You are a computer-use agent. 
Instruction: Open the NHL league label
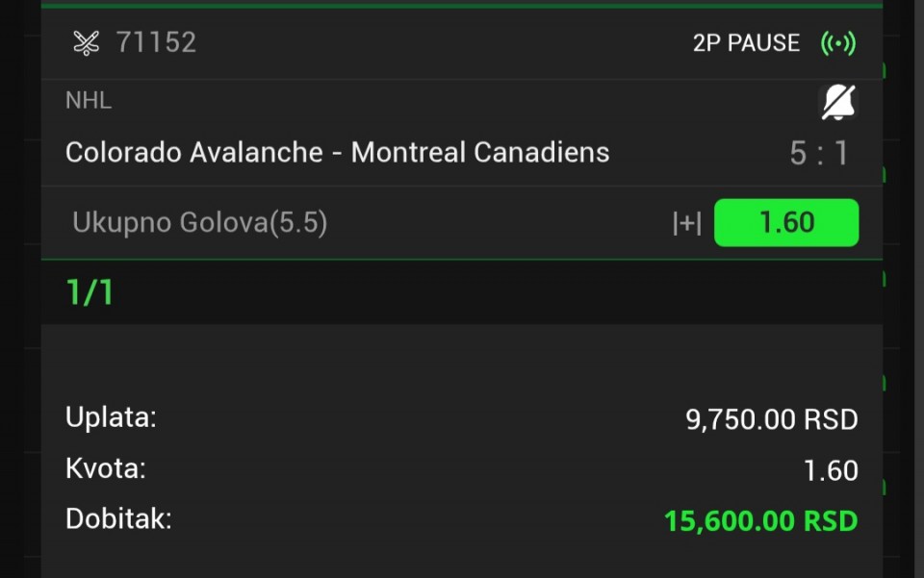click(x=89, y=100)
